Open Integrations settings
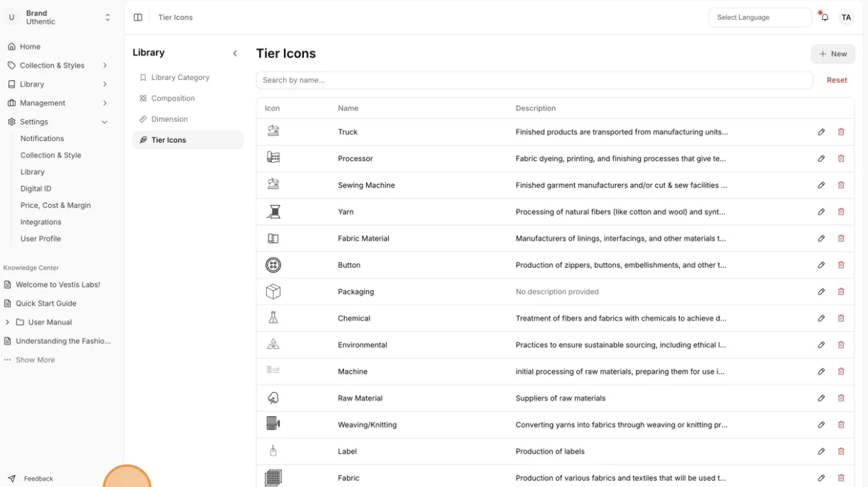 (41, 222)
